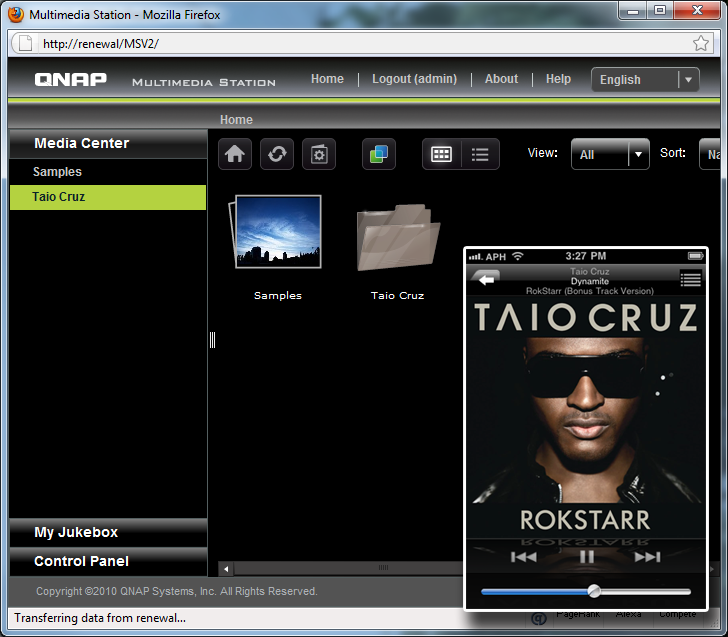This screenshot has width=728, height=637.
Task: Switch to thumbnail view
Action: click(x=441, y=154)
